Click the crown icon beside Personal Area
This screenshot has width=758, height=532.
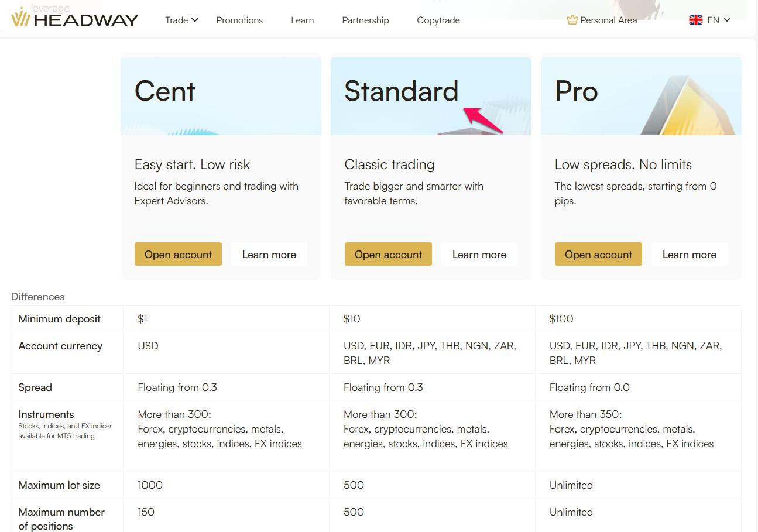[x=572, y=20]
